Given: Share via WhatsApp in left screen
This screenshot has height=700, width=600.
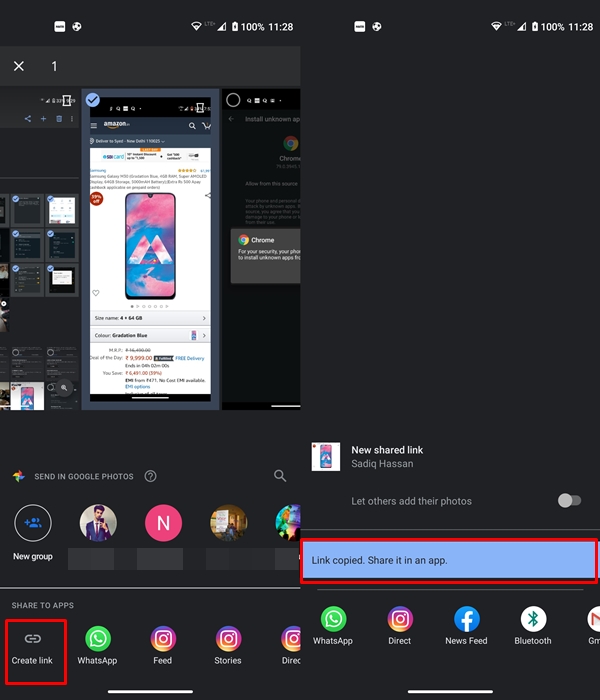Looking at the screenshot, I should click(x=97, y=645).
